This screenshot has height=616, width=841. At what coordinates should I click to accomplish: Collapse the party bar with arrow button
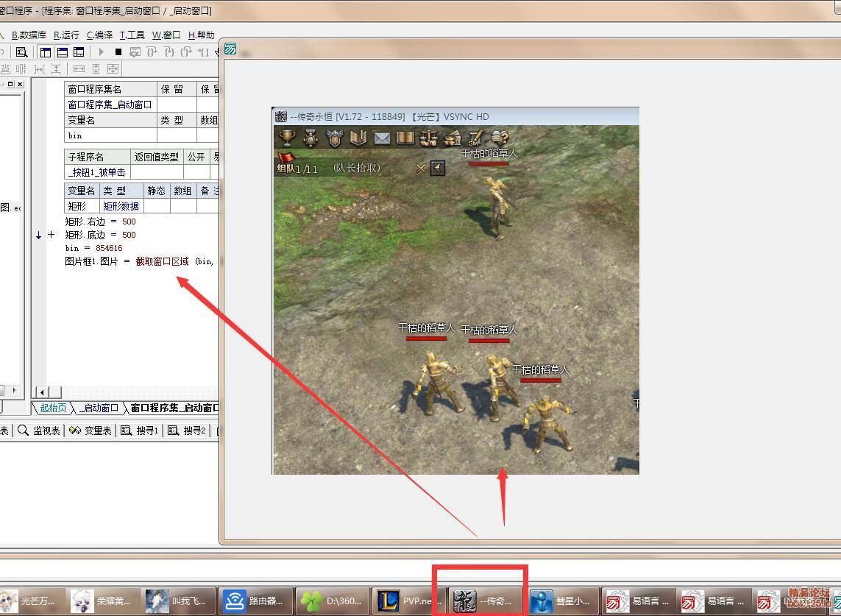pos(438,169)
